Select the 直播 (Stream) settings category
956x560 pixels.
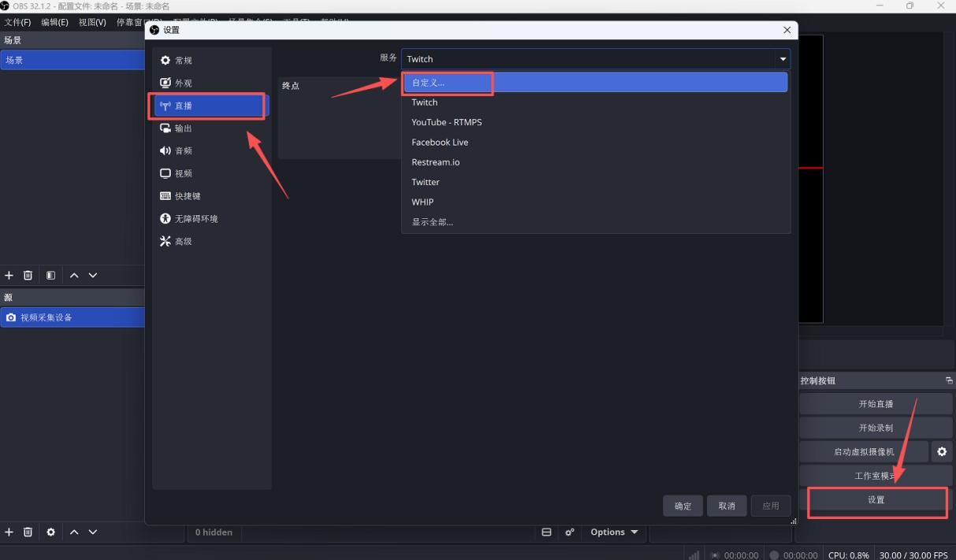pyautogui.click(x=211, y=106)
